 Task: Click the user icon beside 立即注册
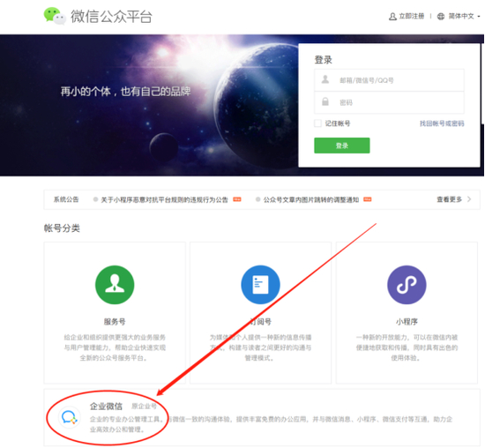pyautogui.click(x=392, y=17)
